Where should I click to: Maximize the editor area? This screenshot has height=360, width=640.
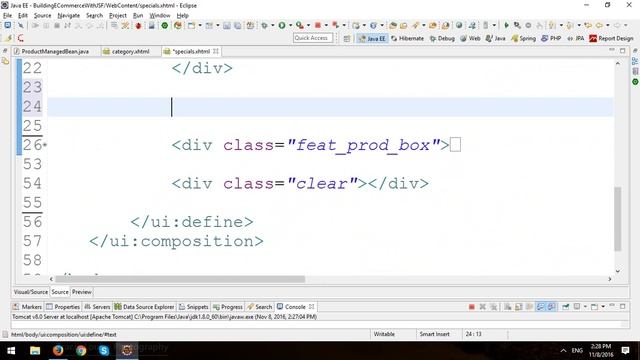click(x=622, y=51)
